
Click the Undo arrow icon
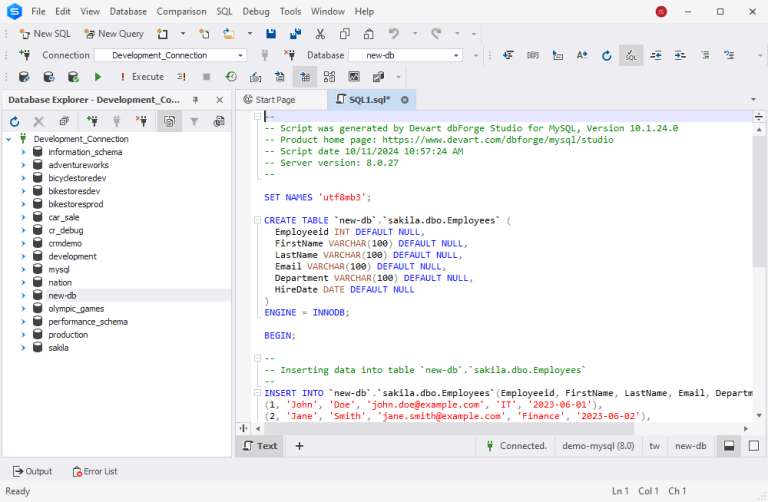[x=393, y=34]
